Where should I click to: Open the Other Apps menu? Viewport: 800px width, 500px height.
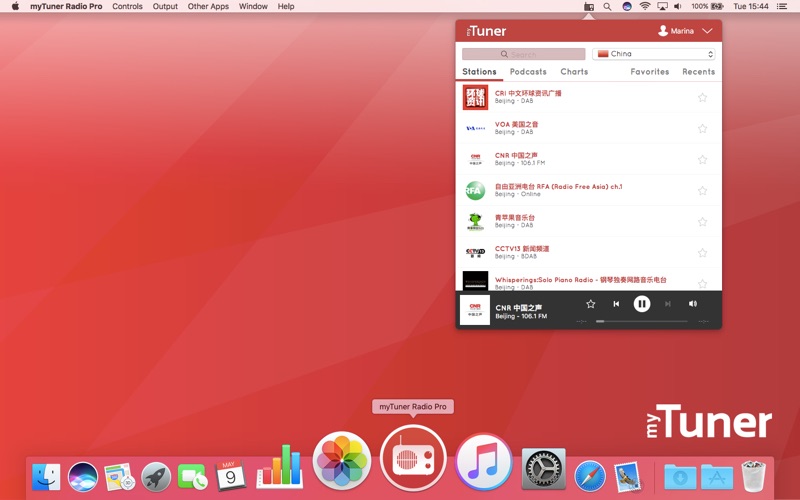point(208,7)
